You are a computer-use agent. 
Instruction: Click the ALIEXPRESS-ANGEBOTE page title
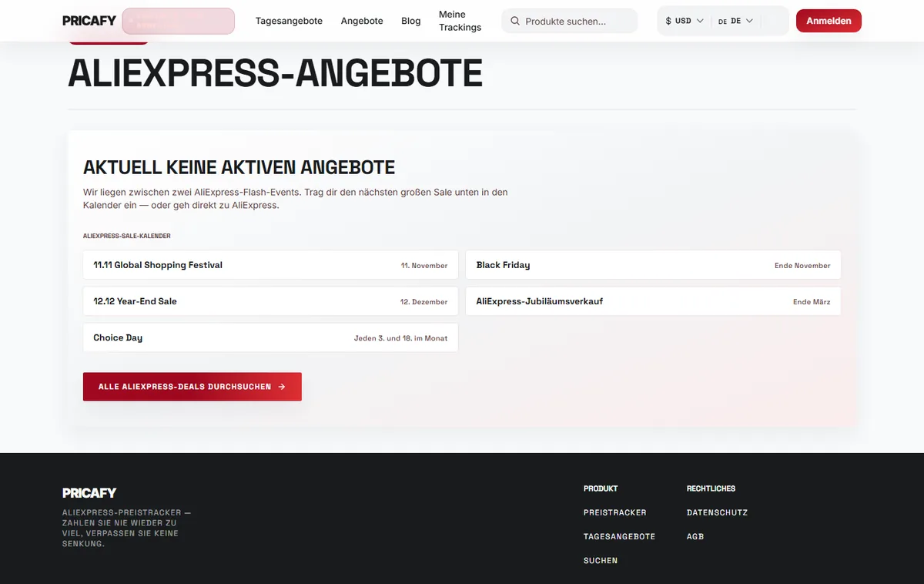(x=275, y=73)
